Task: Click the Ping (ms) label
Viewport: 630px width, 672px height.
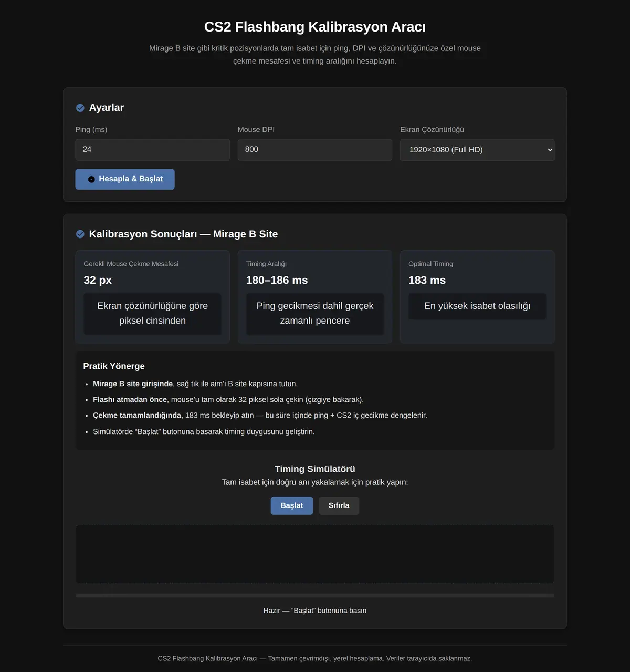Action: tap(91, 130)
